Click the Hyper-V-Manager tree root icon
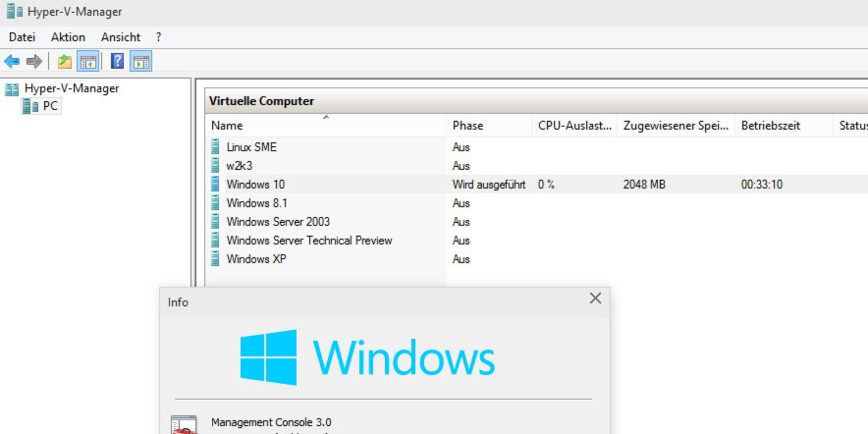This screenshot has width=868, height=434. [x=12, y=88]
